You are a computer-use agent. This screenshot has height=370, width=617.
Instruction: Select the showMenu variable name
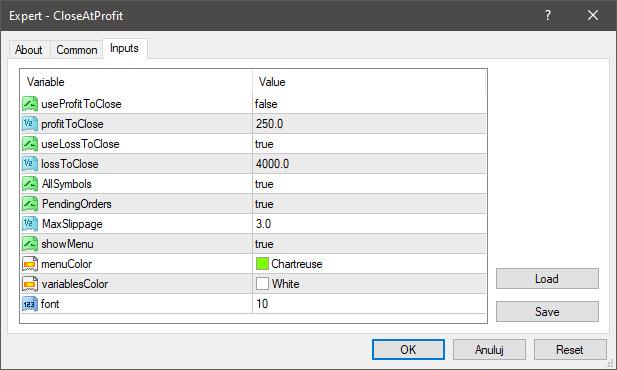click(x=68, y=244)
